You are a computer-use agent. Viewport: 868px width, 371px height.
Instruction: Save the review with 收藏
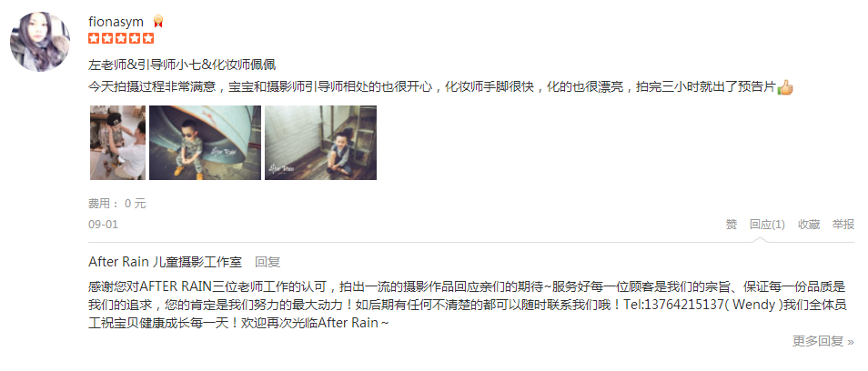point(809,225)
